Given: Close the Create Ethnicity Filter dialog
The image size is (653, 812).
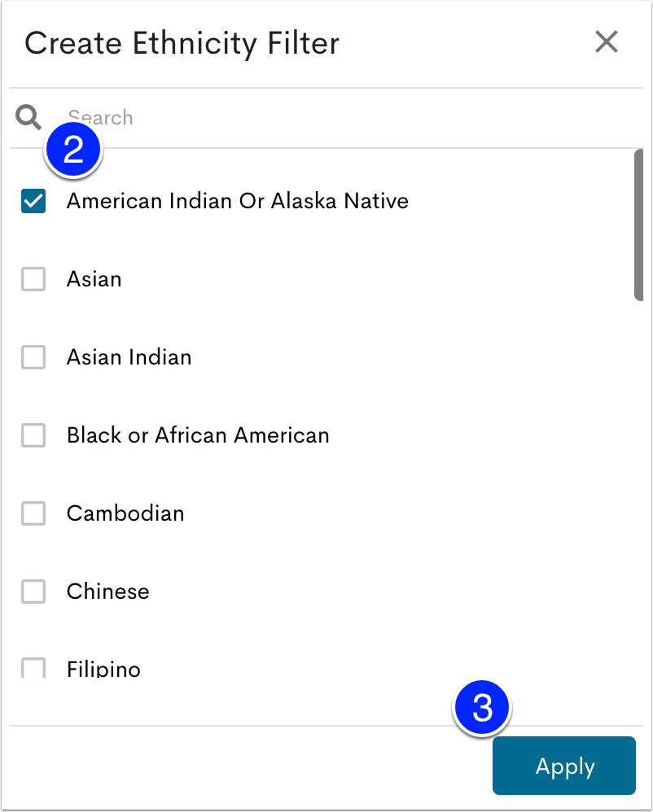Looking at the screenshot, I should point(607,42).
